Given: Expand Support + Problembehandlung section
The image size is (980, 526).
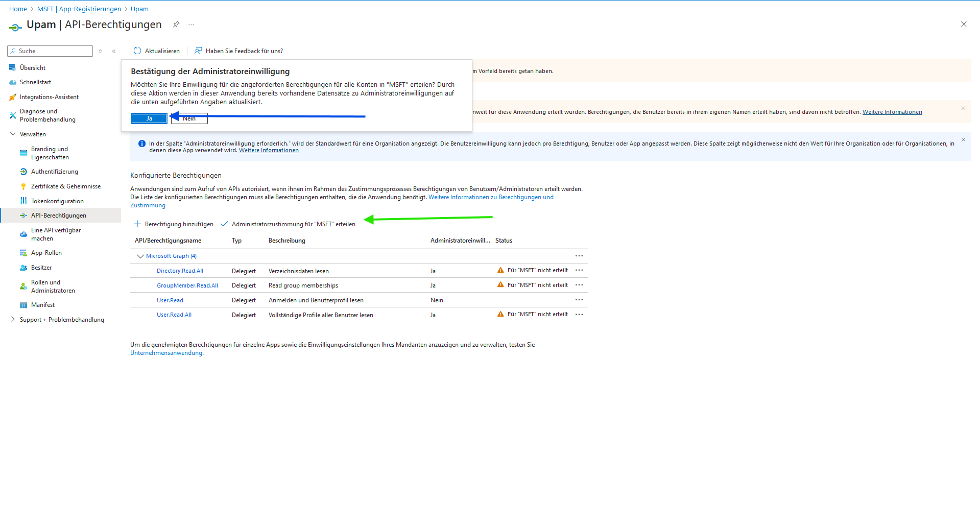Looking at the screenshot, I should click(x=13, y=319).
